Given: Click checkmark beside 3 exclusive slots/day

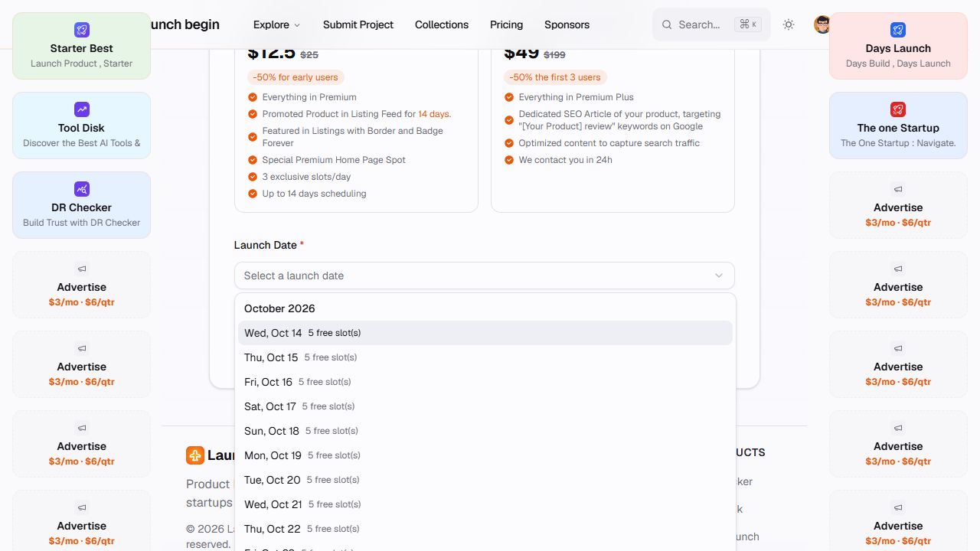Looking at the screenshot, I should (x=253, y=177).
